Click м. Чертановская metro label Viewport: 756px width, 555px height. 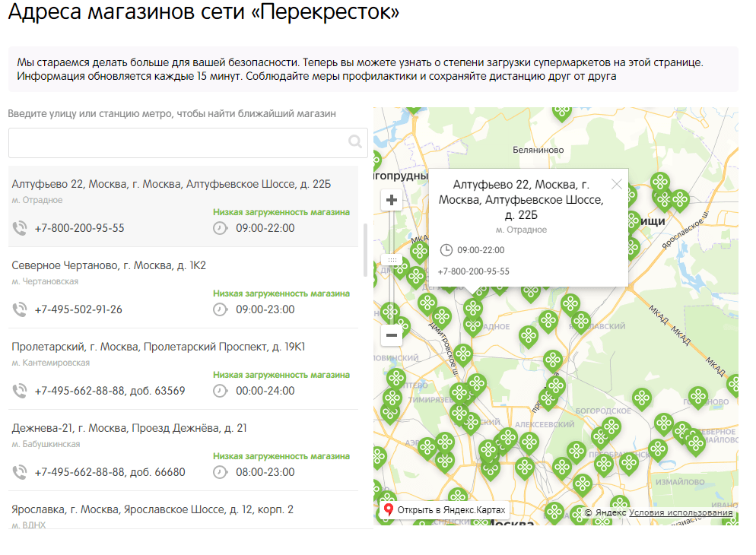[x=45, y=281]
